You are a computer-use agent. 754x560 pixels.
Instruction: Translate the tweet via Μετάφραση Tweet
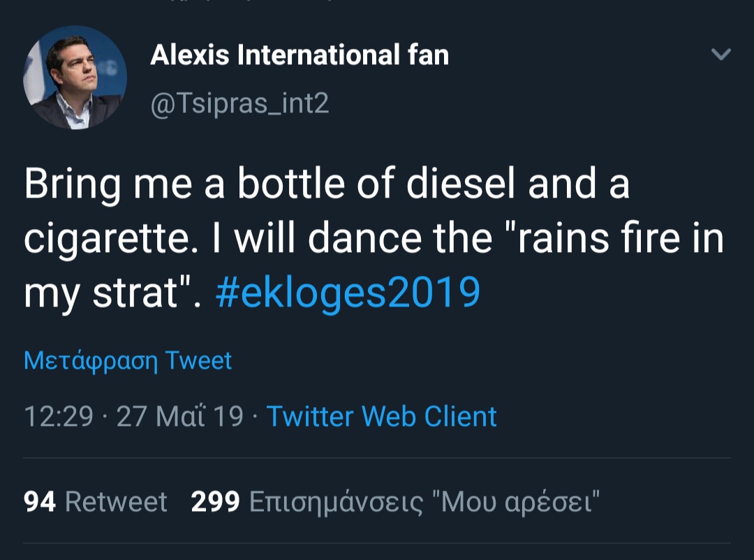pos(128,360)
